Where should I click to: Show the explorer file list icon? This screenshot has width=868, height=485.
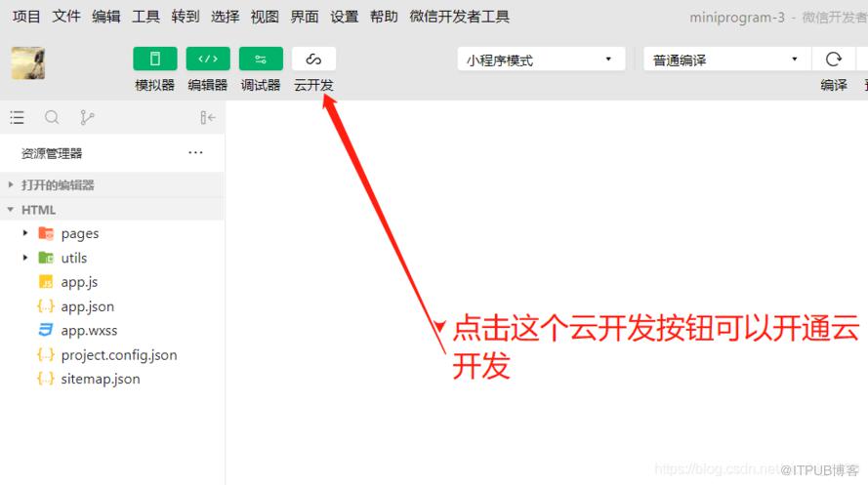[18, 117]
